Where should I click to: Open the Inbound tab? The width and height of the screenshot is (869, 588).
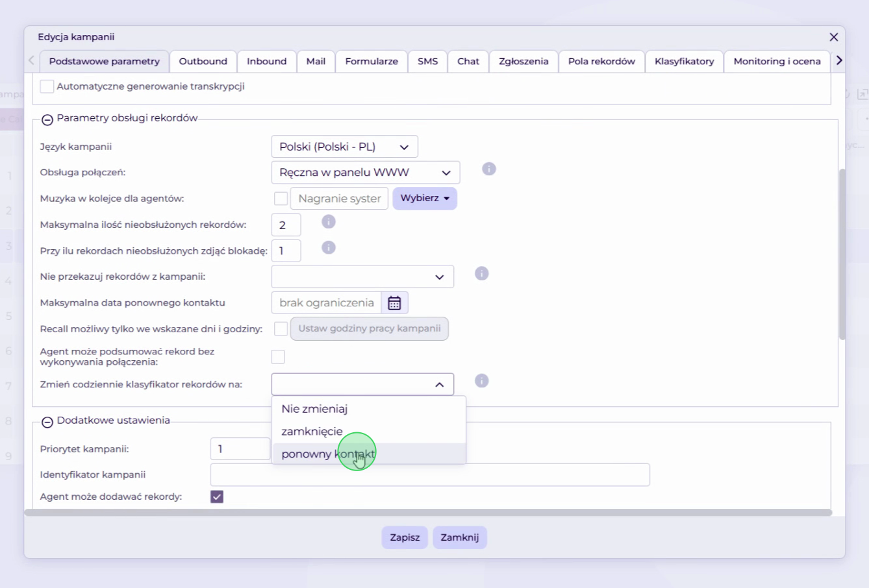point(267,62)
